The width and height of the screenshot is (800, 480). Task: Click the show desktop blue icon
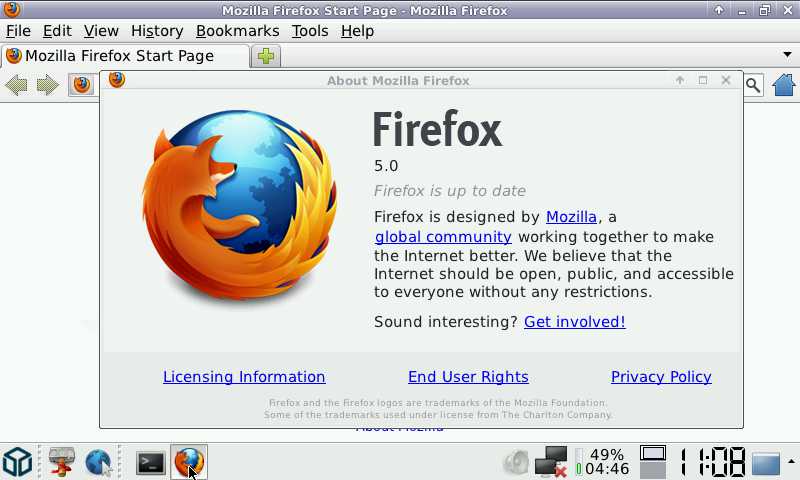coord(765,463)
